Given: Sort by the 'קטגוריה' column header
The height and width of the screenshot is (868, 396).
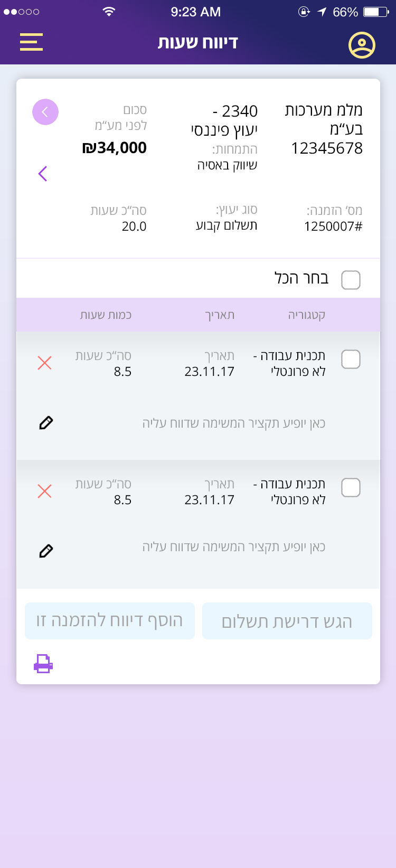Looking at the screenshot, I should [x=306, y=315].
